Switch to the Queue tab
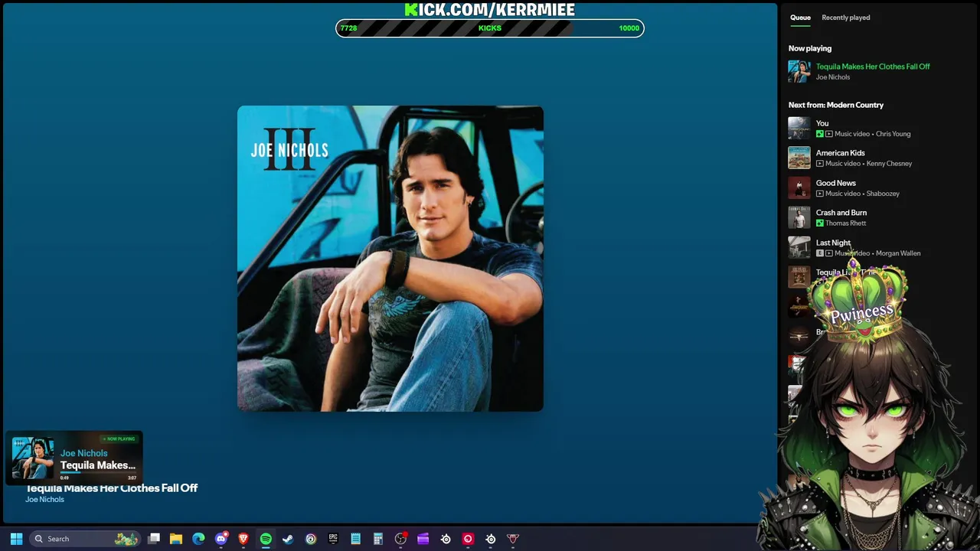Image resolution: width=980 pixels, height=551 pixels. click(800, 18)
